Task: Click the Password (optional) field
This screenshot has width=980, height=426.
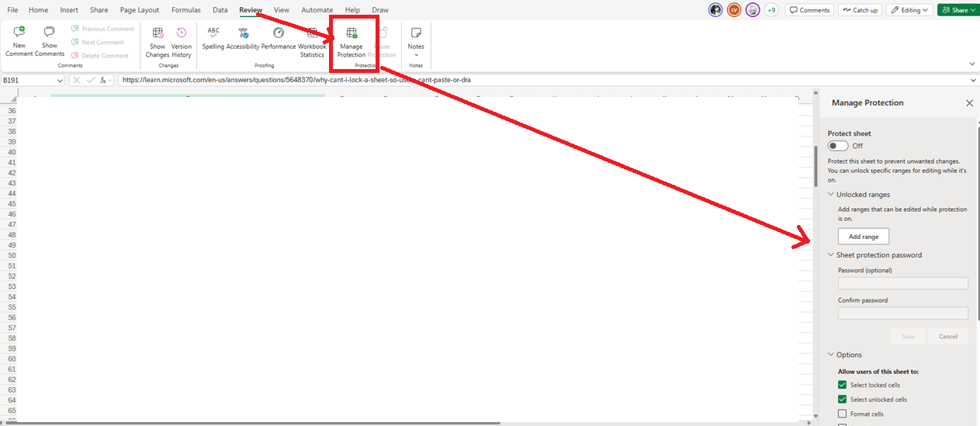Action: pyautogui.click(x=903, y=283)
